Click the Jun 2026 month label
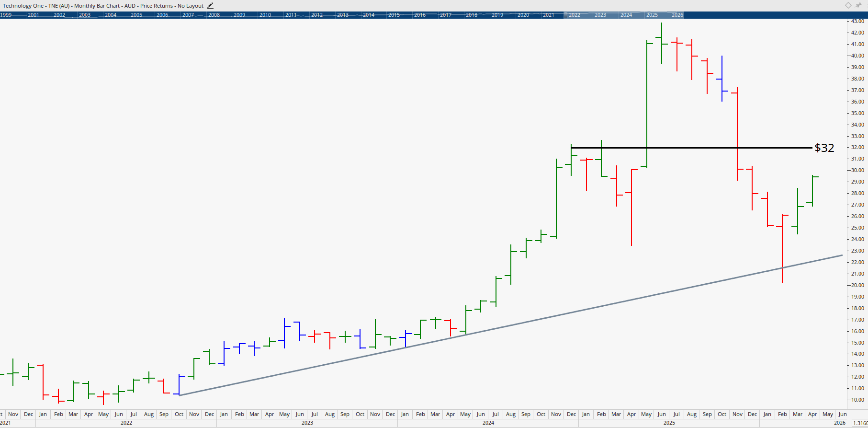 coord(843,414)
